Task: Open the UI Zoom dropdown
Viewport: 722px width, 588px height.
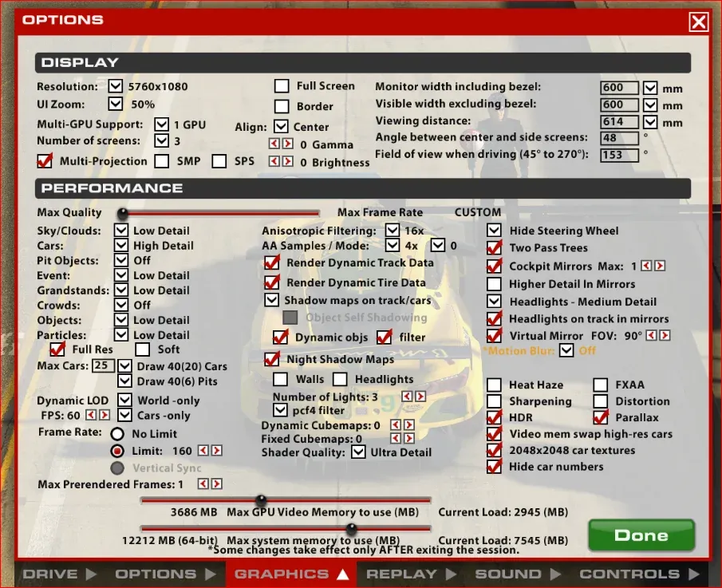Action: 116,104
